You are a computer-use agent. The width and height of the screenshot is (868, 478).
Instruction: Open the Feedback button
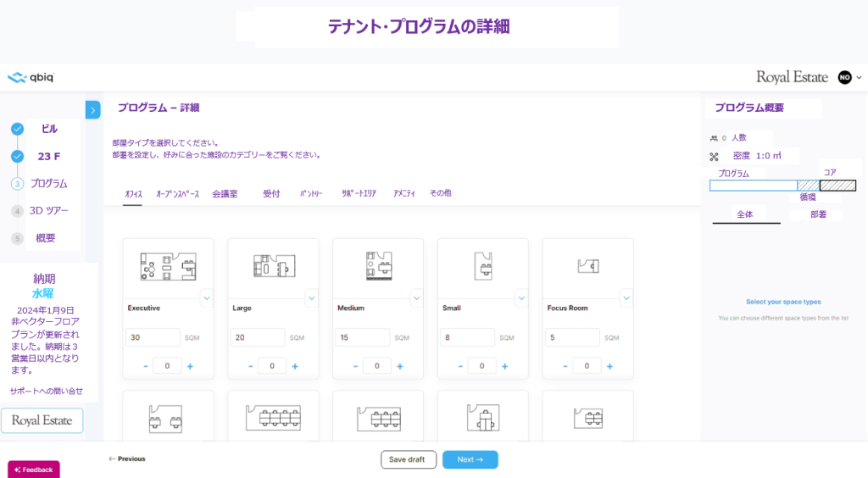coord(34,470)
